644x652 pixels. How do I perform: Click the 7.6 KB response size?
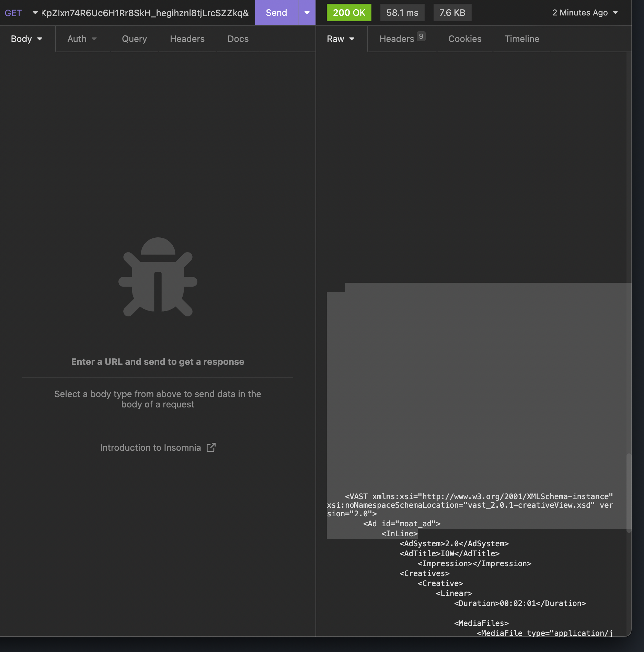click(x=452, y=13)
